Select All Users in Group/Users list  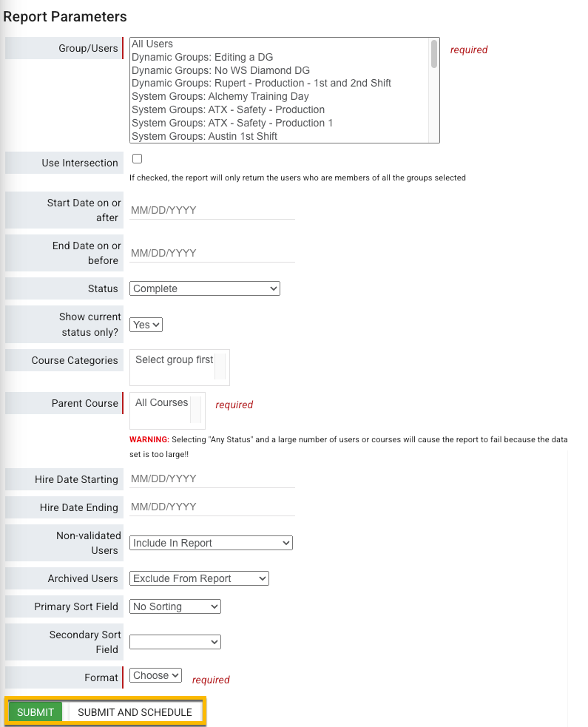tap(152, 44)
